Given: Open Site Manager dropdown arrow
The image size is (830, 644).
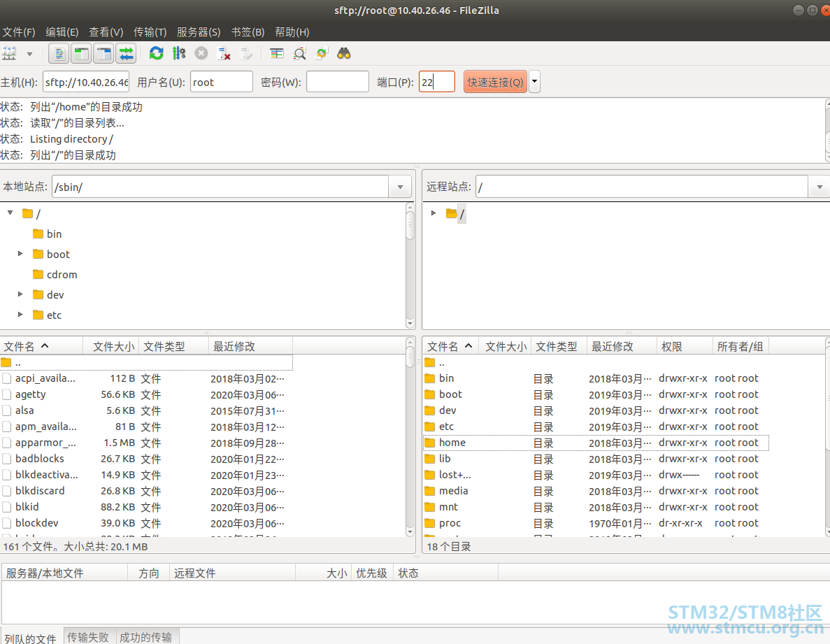Looking at the screenshot, I should pos(29,54).
